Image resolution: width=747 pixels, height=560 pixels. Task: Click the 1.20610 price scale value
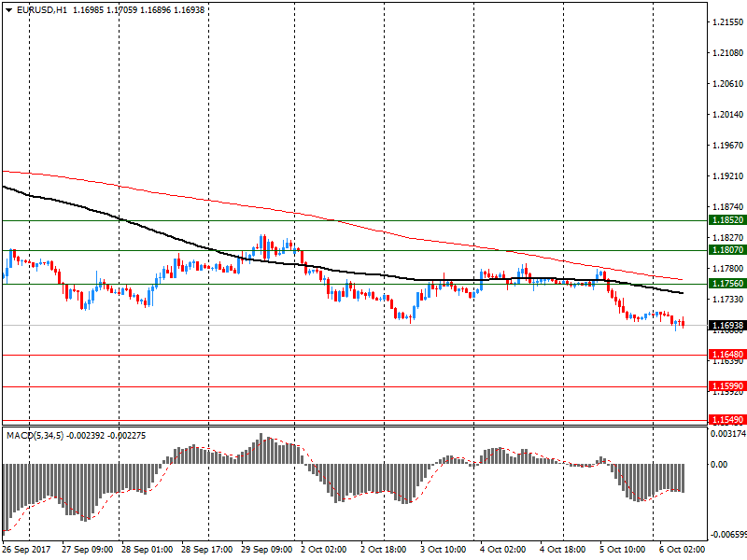coord(727,84)
